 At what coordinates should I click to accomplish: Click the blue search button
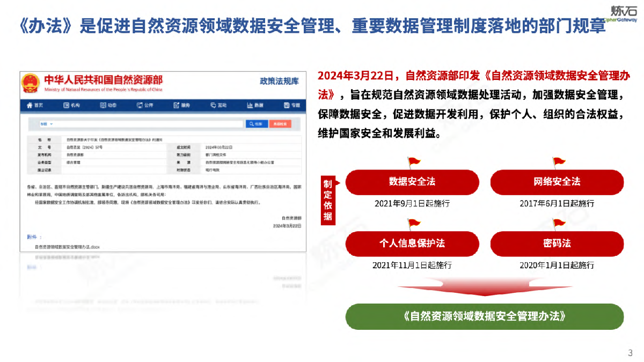coord(257,124)
